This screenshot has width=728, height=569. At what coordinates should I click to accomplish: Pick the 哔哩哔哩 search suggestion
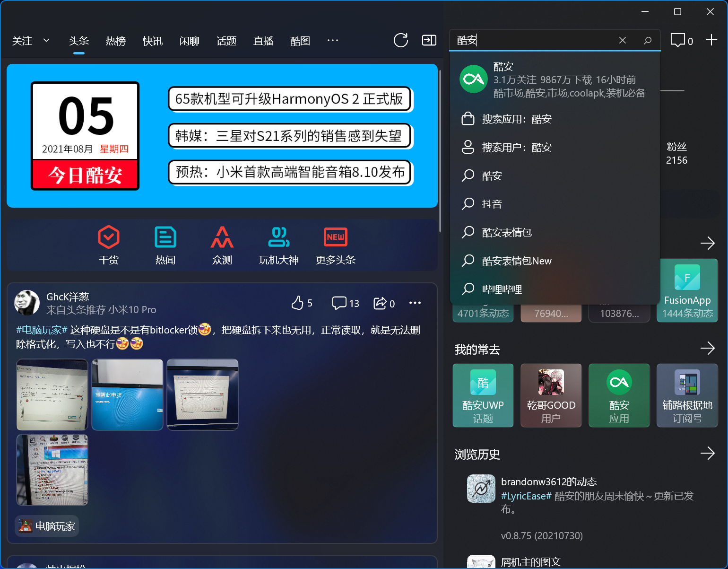(555, 289)
